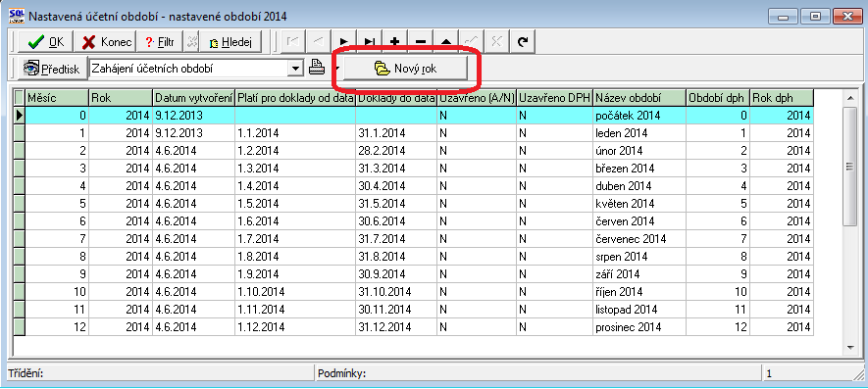868x389 pixels.
Task: Click the Rok column header
Action: [x=121, y=98]
